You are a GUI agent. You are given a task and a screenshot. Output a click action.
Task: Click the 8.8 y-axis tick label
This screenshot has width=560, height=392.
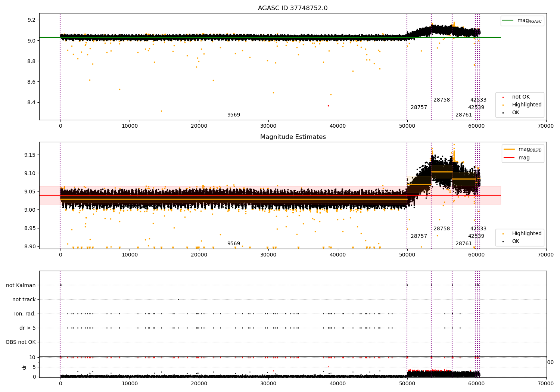click(32, 61)
